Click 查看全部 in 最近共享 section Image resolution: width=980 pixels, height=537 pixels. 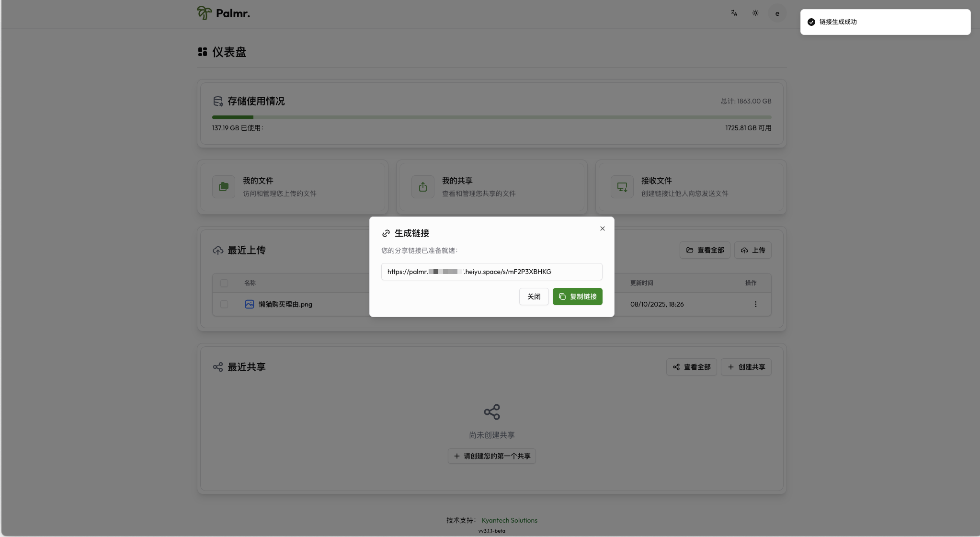coord(692,367)
